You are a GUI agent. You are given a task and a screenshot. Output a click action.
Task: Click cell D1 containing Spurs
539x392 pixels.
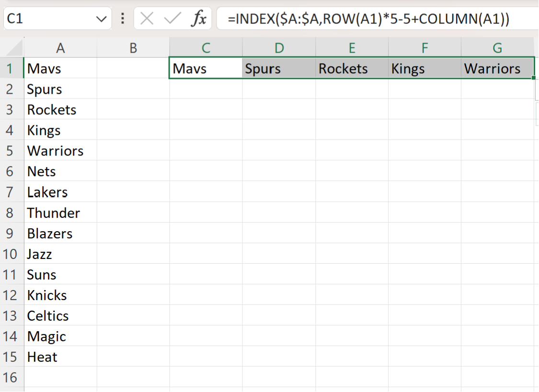tap(279, 68)
